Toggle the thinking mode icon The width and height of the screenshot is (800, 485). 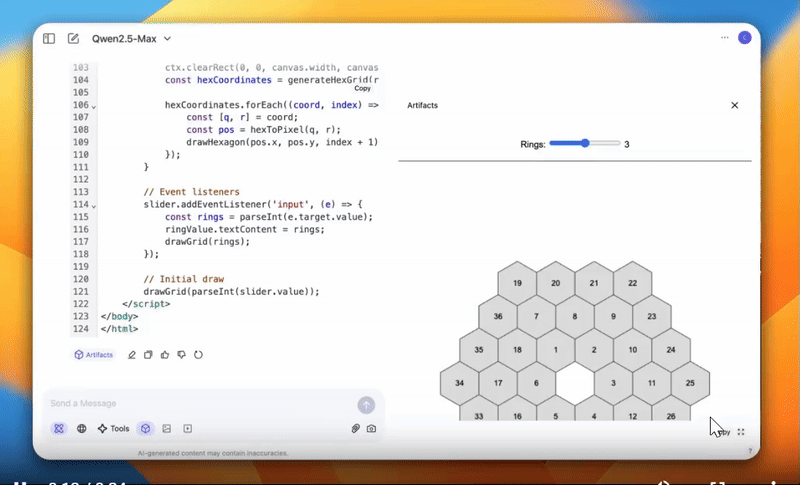point(59,428)
